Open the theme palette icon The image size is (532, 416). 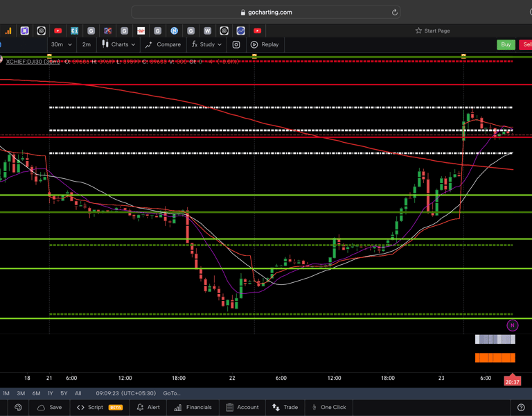click(18, 407)
